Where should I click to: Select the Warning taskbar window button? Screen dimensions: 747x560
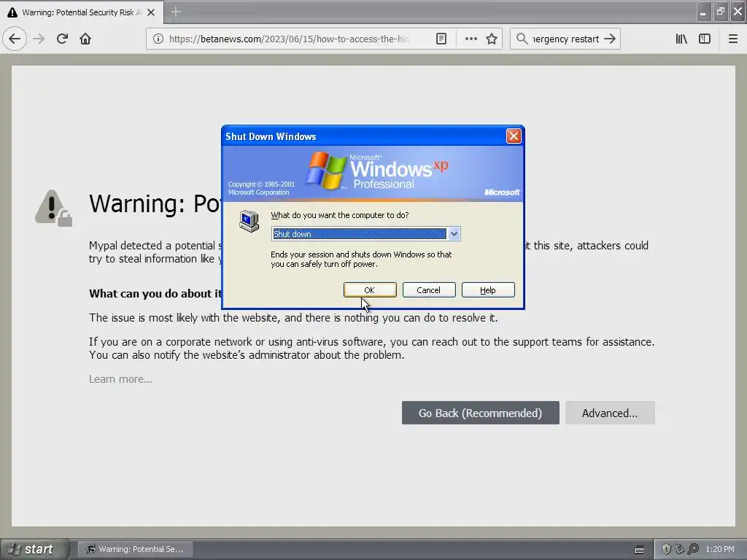(x=135, y=549)
